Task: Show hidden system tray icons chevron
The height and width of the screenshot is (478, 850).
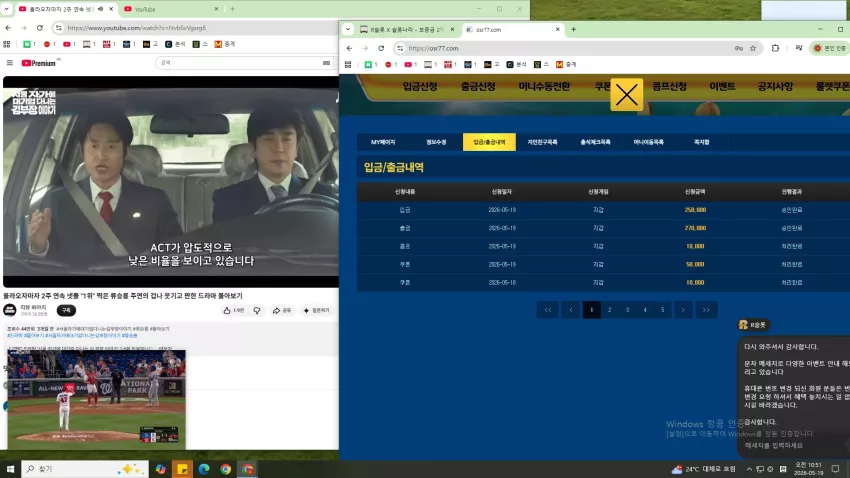Action: (x=749, y=469)
